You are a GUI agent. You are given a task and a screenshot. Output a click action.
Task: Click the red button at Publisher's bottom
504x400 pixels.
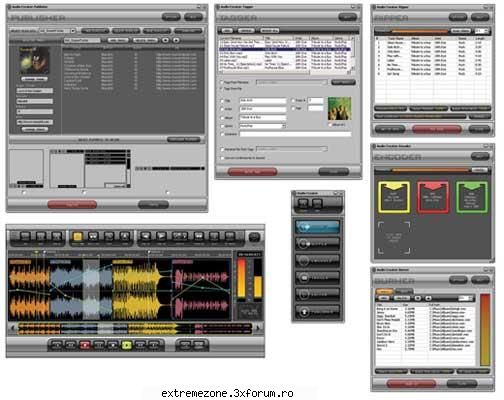pos(72,204)
